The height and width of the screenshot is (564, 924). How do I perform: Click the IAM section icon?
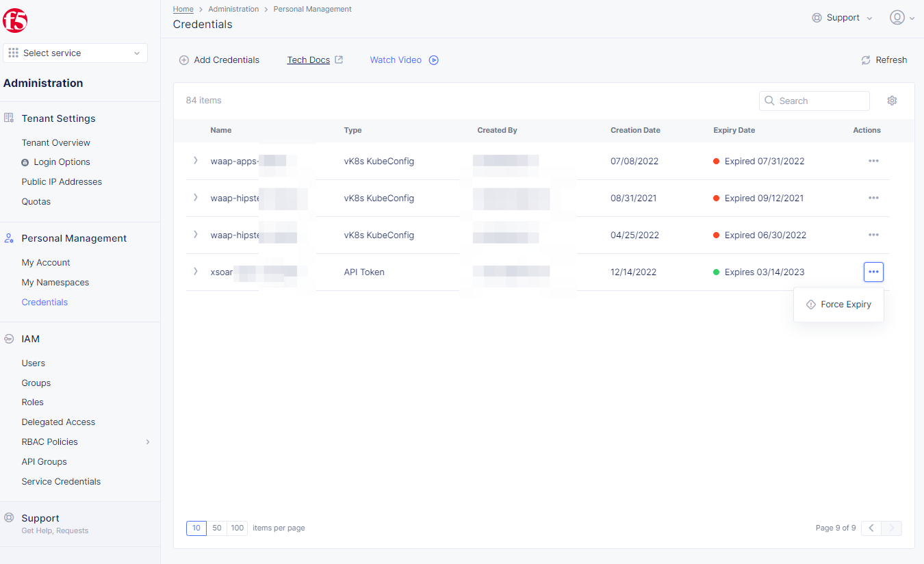[8, 338]
